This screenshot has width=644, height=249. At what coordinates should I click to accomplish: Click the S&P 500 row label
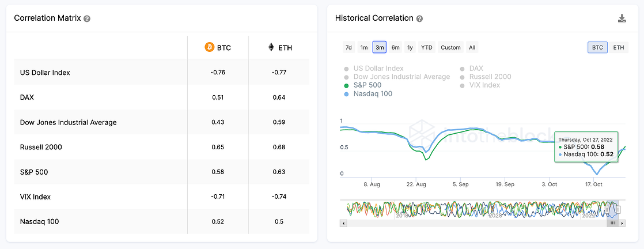point(34,172)
